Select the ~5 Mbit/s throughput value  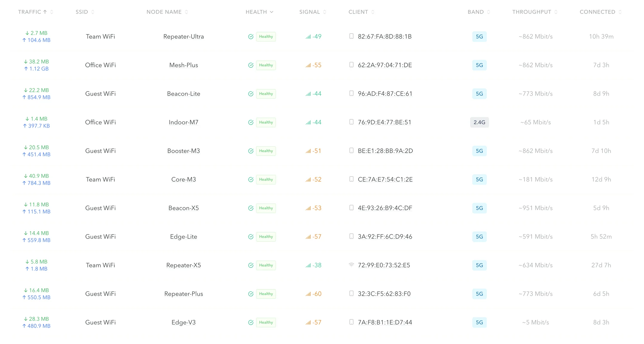pyautogui.click(x=536, y=322)
